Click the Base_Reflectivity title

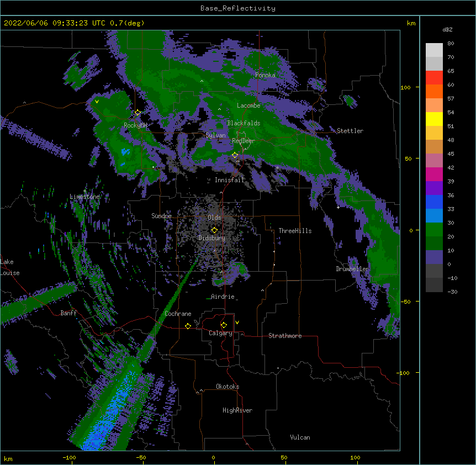point(238,8)
